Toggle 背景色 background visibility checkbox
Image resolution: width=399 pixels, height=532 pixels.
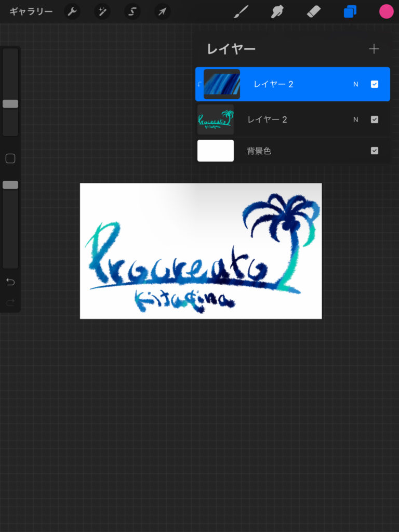tap(374, 151)
